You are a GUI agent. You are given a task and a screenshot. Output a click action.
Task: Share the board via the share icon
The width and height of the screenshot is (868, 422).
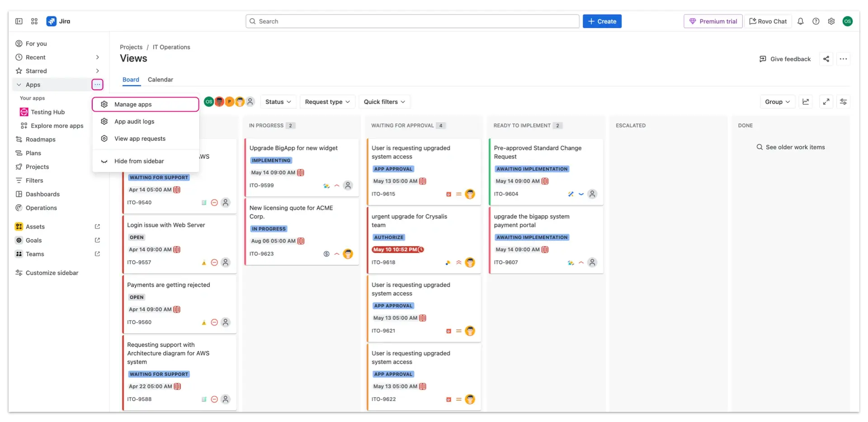826,59
